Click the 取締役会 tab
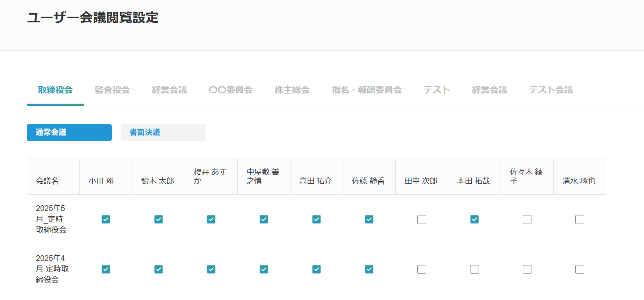This screenshot has height=300, width=644. [55, 90]
